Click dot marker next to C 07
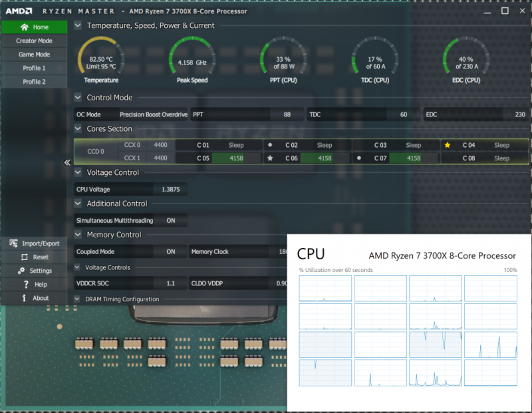 pyautogui.click(x=358, y=158)
